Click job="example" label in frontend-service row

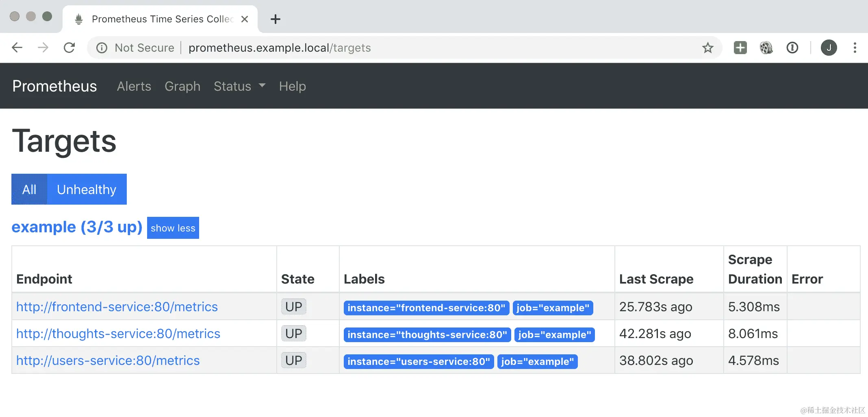coord(553,308)
